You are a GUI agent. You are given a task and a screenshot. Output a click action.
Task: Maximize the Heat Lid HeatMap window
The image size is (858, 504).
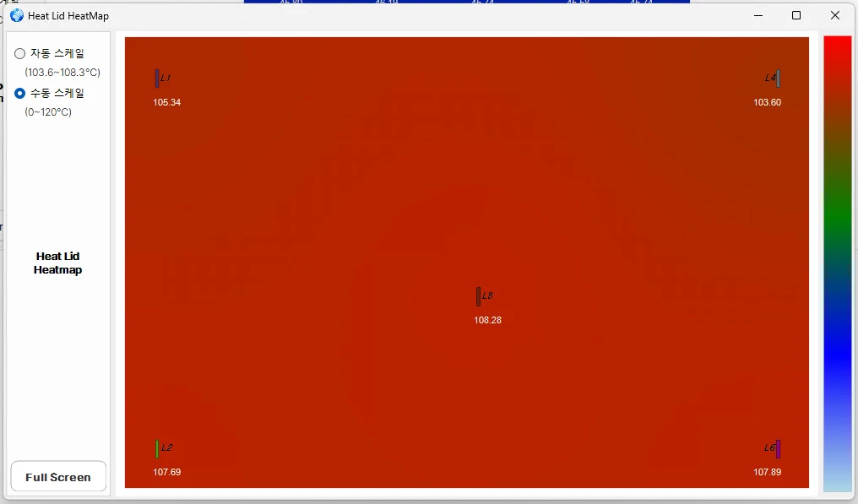[x=796, y=15]
